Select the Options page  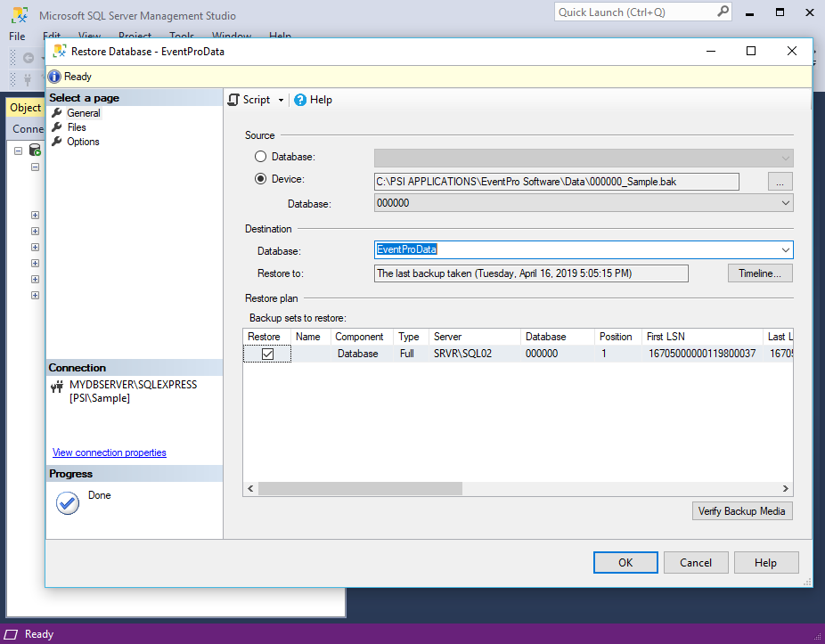coord(83,142)
